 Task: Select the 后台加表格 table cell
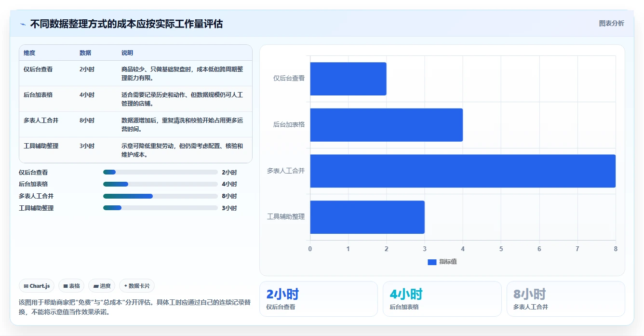[38, 95]
